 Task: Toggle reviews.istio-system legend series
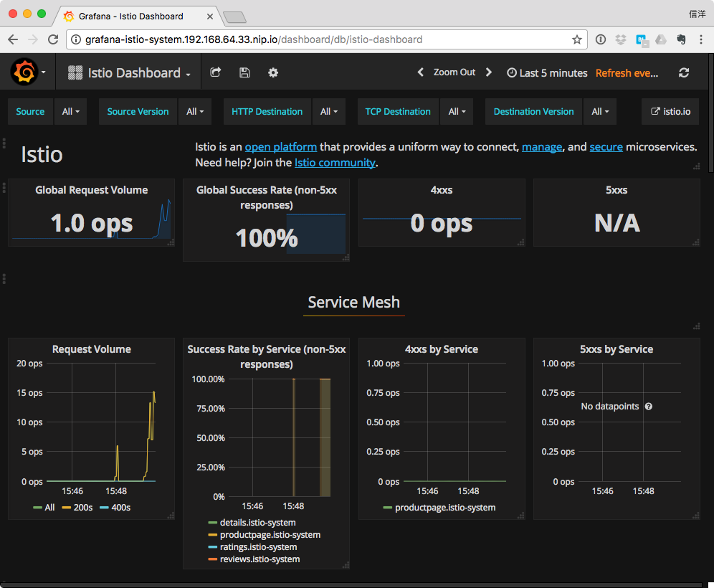(x=254, y=559)
